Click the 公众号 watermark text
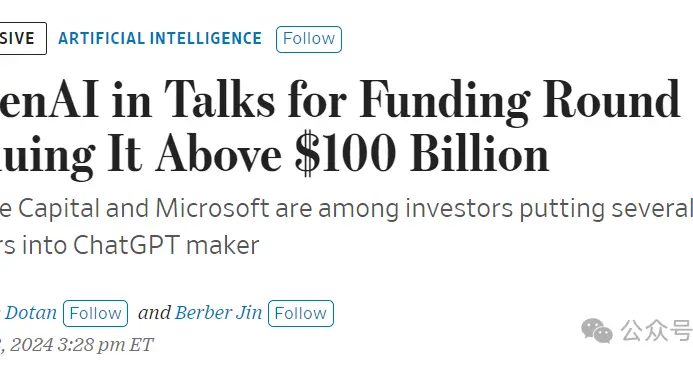This screenshot has width=693, height=366. click(656, 330)
